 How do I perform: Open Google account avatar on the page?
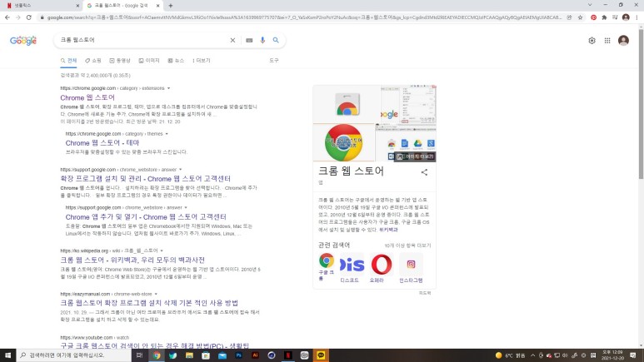(x=623, y=40)
